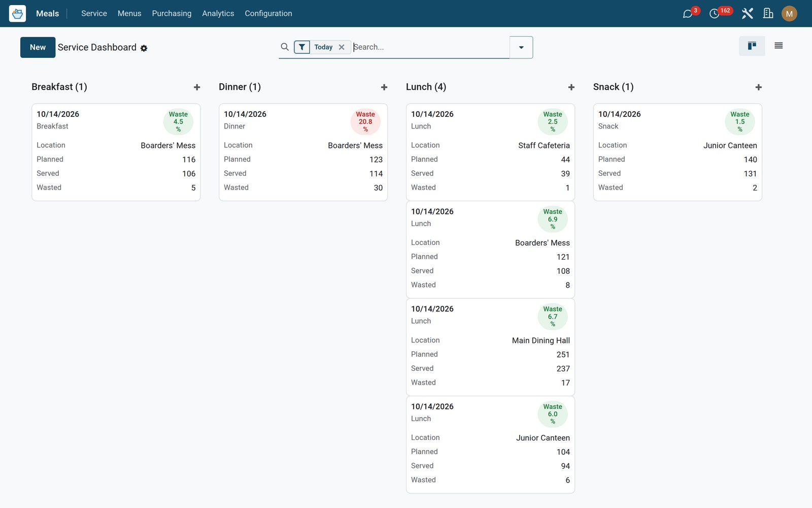The image size is (812, 508).
Task: Click the Waste 4.5% badge
Action: point(178,122)
